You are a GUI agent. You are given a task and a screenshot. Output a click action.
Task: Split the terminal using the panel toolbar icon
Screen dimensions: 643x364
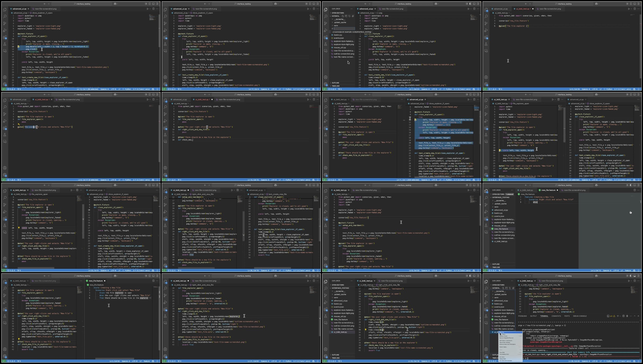(623, 316)
